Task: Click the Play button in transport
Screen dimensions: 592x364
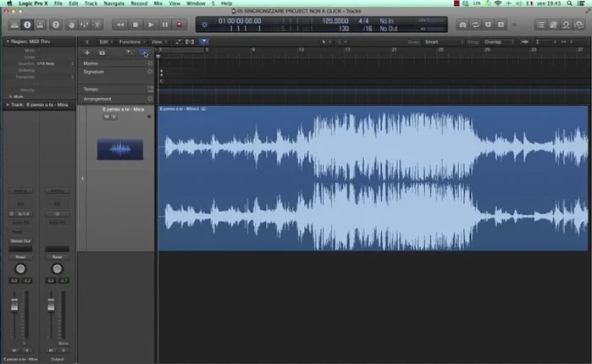Action: 150,25
